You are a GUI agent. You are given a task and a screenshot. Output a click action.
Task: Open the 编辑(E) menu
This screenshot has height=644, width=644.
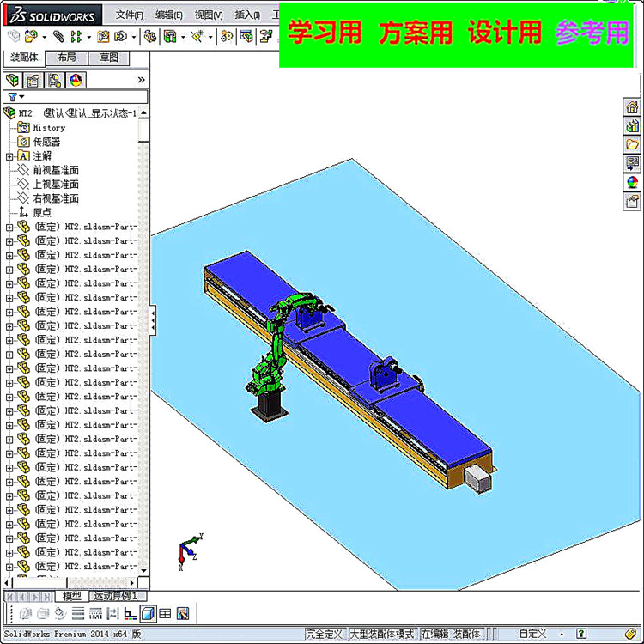pyautogui.click(x=169, y=15)
